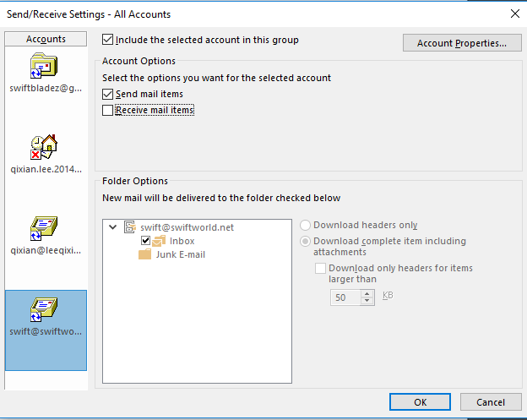Select the swiftbladez@g... account icon
527x420 pixels.
(44, 66)
